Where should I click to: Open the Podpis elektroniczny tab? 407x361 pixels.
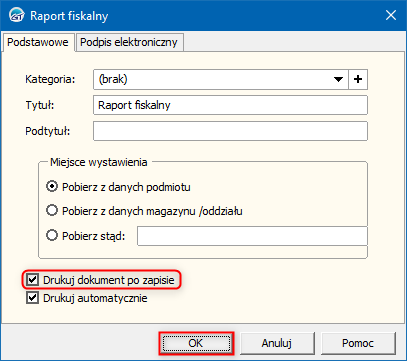pyautogui.click(x=129, y=42)
